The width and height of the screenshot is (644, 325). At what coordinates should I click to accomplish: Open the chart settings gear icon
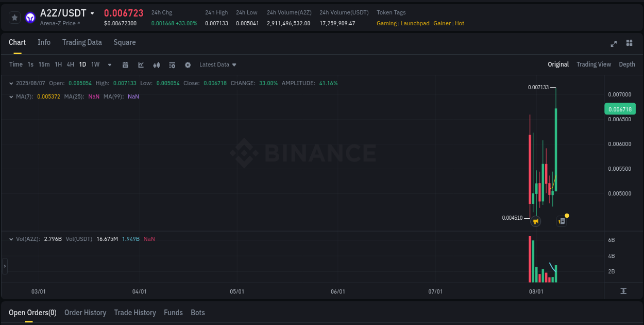(x=188, y=64)
